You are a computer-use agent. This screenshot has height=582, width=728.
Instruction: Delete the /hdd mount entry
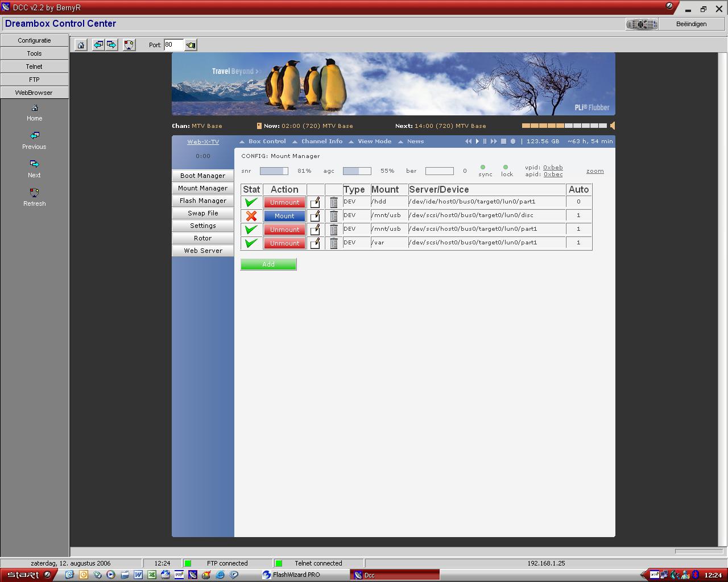point(334,202)
